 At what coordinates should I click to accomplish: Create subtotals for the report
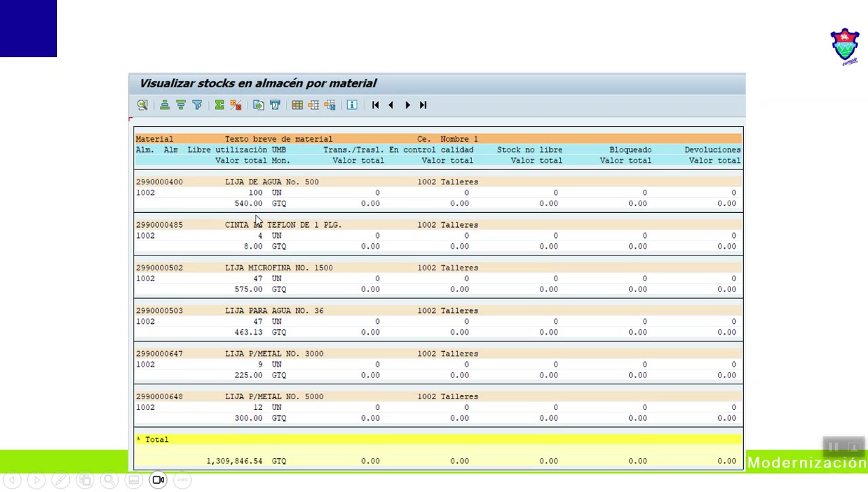coord(235,104)
